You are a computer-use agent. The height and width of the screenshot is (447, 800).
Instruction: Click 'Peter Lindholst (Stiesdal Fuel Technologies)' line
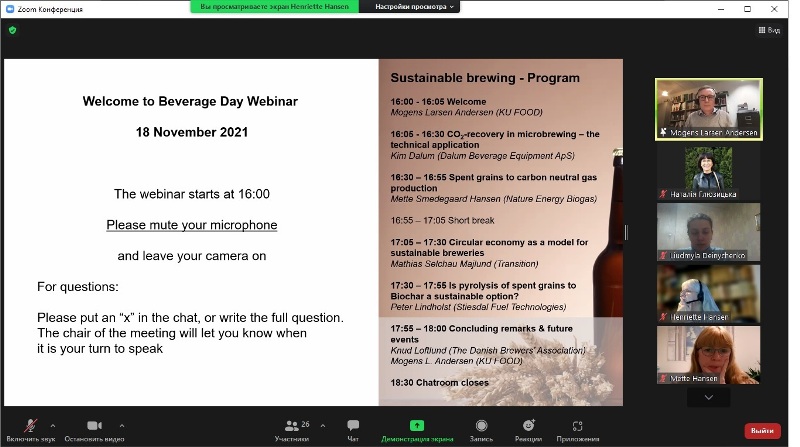479,307
